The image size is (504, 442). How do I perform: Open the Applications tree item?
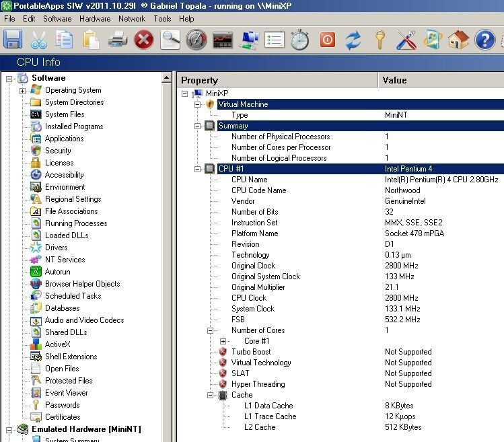65,139
